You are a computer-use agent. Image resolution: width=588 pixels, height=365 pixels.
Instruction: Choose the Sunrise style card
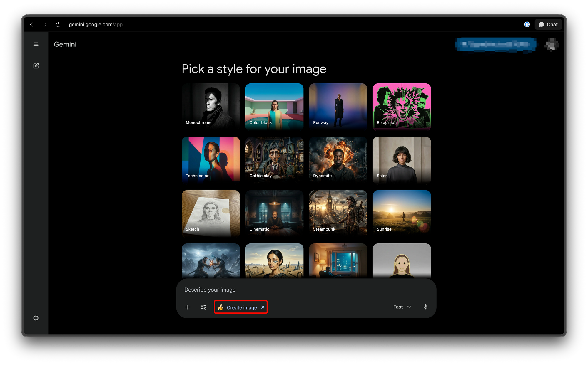coord(402,213)
